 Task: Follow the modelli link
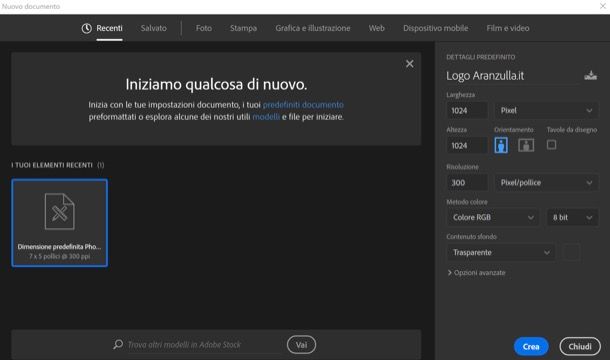(266, 117)
